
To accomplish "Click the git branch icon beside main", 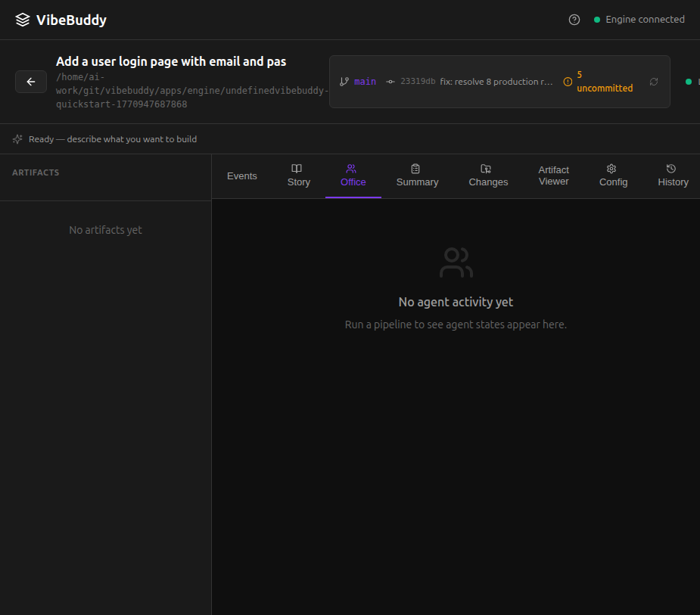I will click(344, 81).
